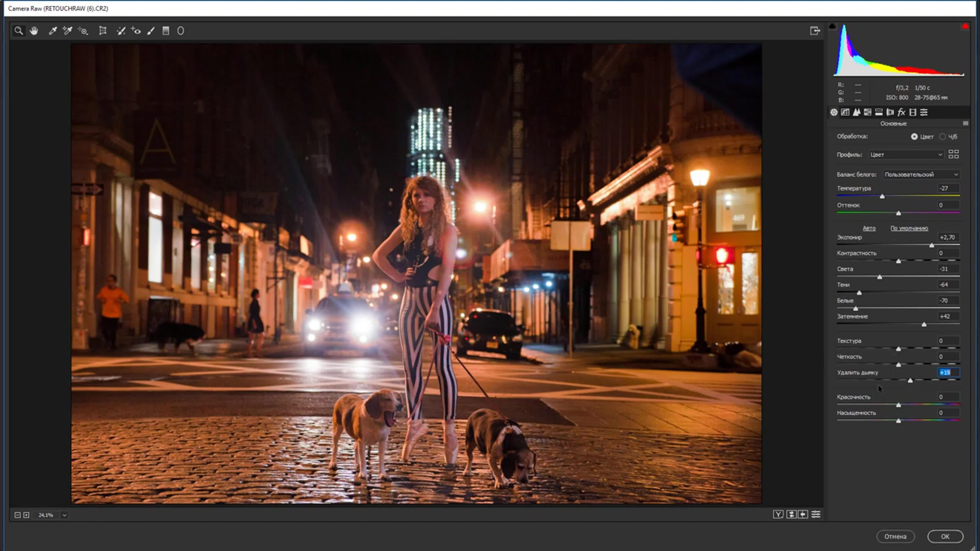The image size is (980, 551).
Task: Open the Presets panel tab
Action: coord(924,112)
